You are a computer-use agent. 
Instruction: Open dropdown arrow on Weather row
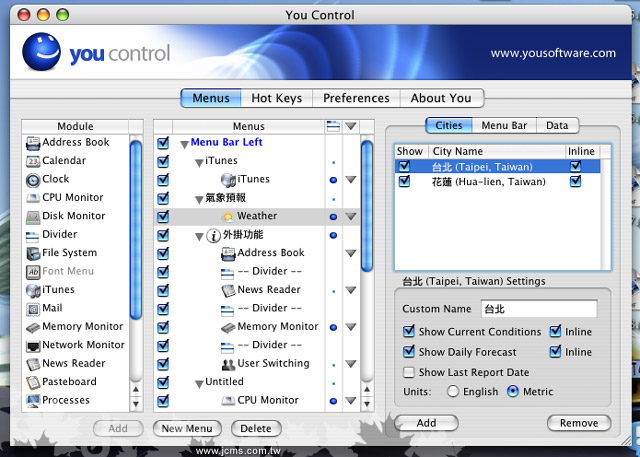click(351, 216)
